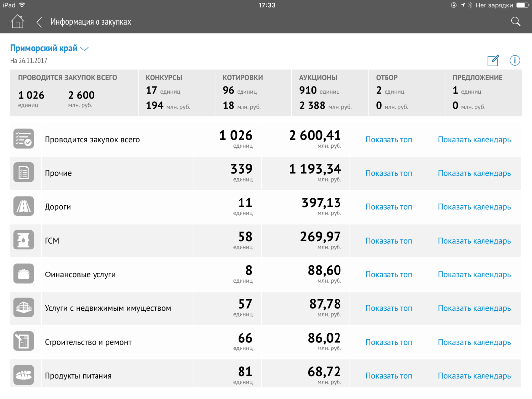The height and width of the screenshot is (399, 532).
Task: Tap the Финансовые услуги wallet icon
Action: pos(23,274)
